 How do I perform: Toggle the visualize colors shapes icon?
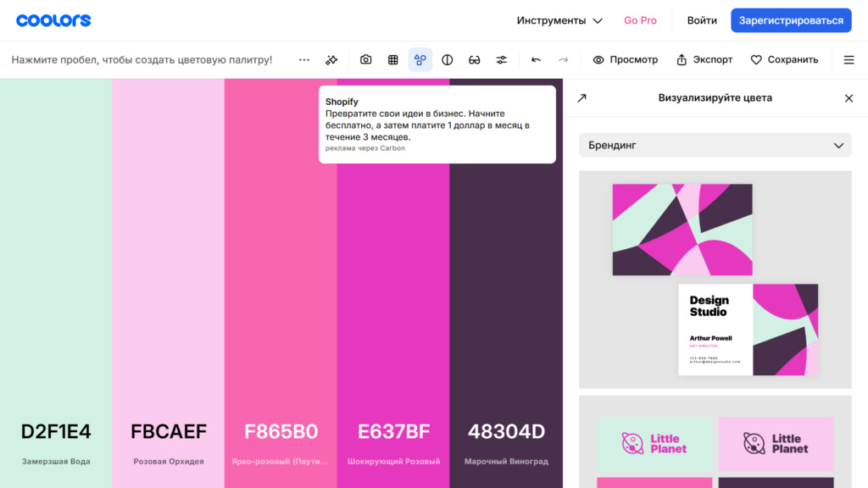420,60
